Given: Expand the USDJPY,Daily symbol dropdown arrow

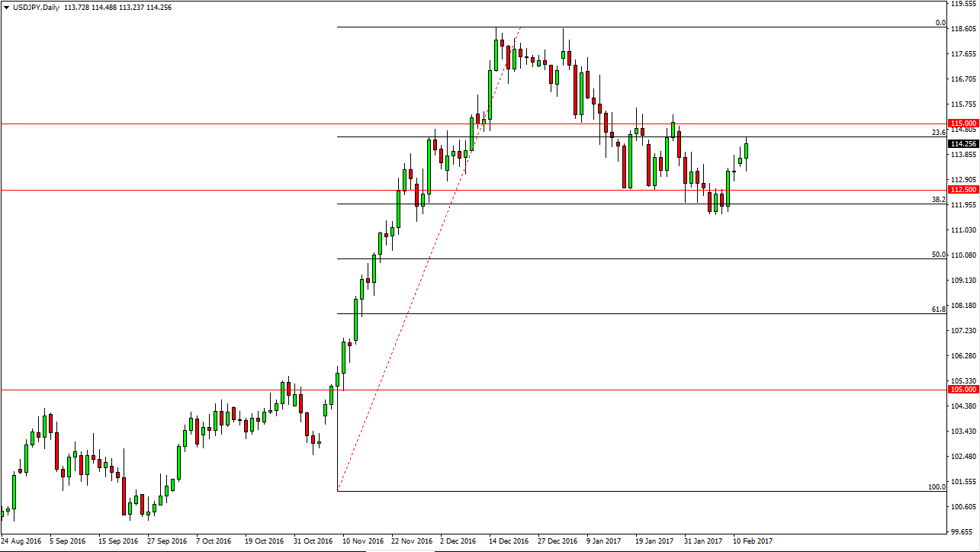Looking at the screenshot, I should tap(6, 6).
